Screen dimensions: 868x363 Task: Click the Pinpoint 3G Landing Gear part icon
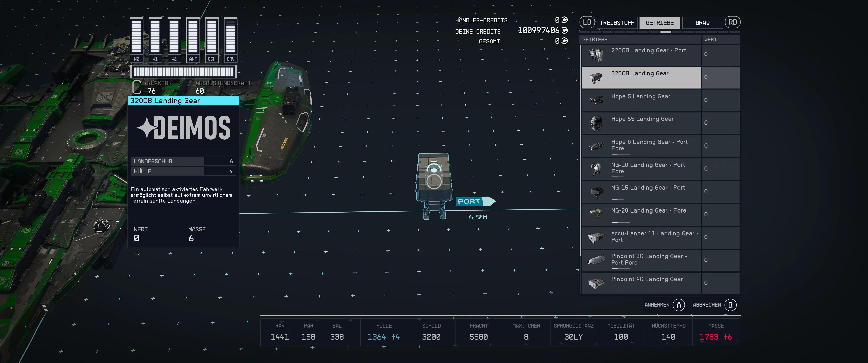596,260
